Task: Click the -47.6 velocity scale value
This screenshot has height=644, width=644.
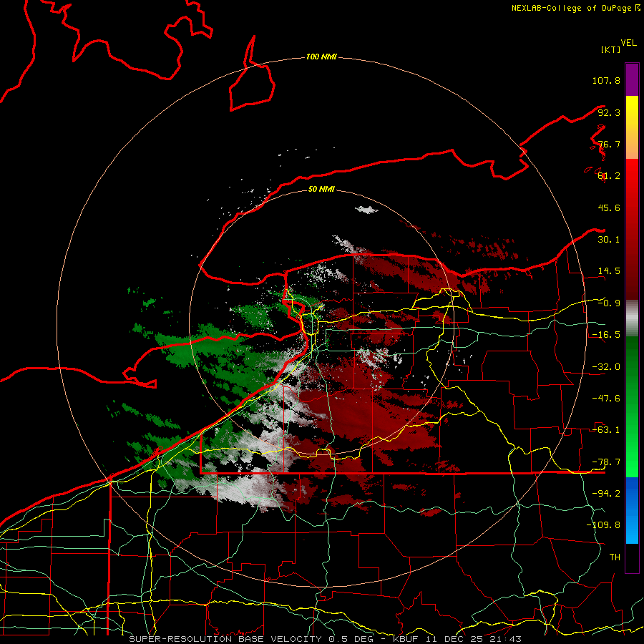Action: [x=606, y=399]
